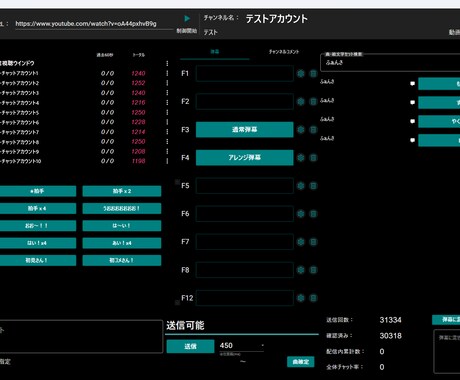Open three-dot menu for チャットアカウント7

click(167, 132)
